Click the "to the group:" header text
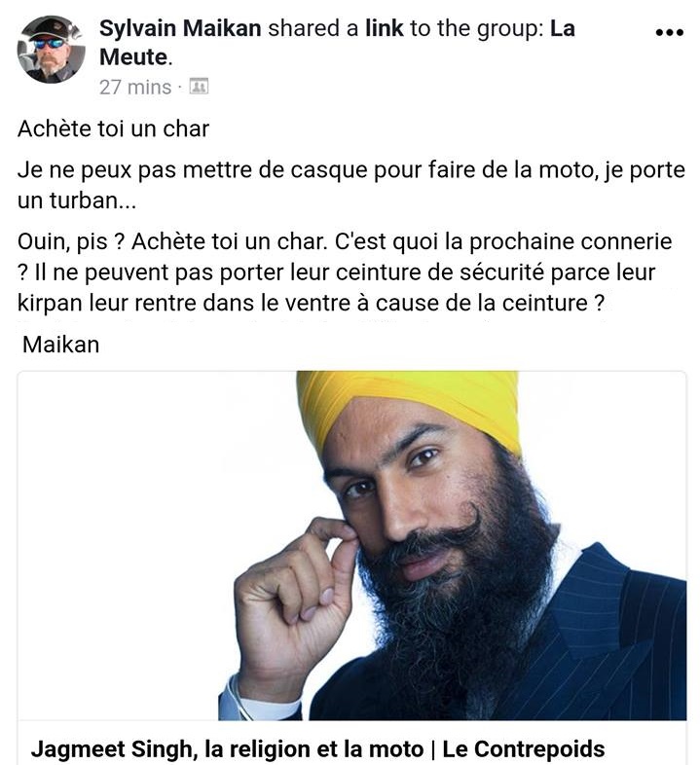Viewport: 700px width, 765px height. (x=477, y=28)
